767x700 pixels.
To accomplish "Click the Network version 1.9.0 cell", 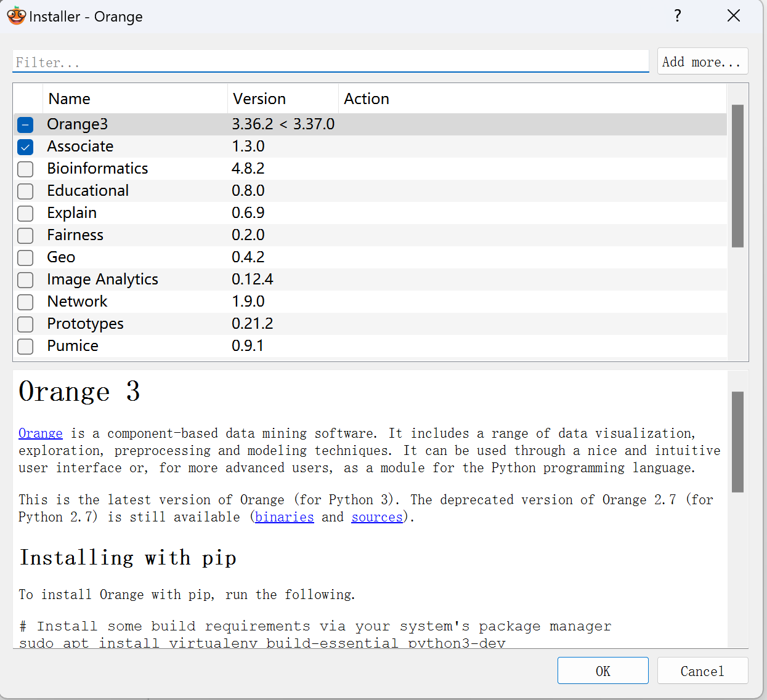I will pyautogui.click(x=248, y=302).
